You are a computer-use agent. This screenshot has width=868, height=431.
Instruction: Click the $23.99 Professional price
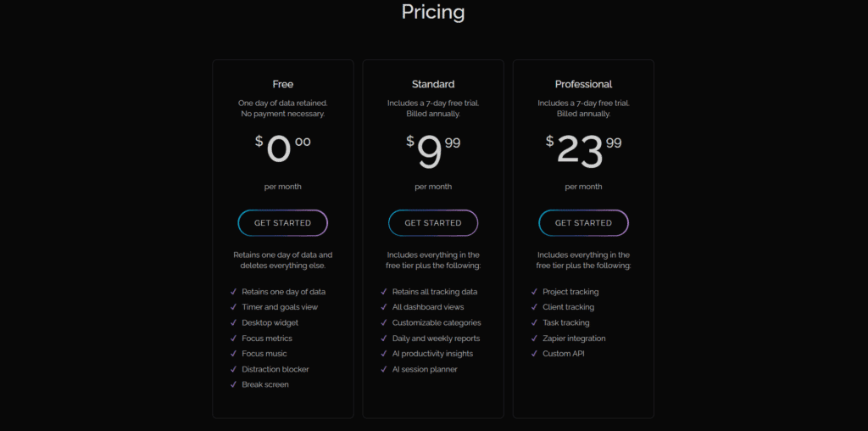pyautogui.click(x=583, y=149)
